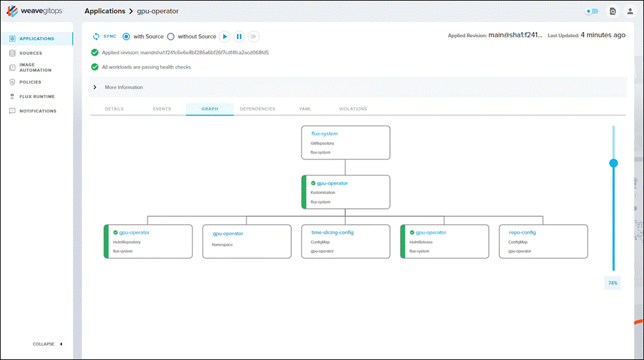Image resolution: width=644 pixels, height=360 pixels.
Task: Click the sync arrows icon
Action: [x=96, y=36]
